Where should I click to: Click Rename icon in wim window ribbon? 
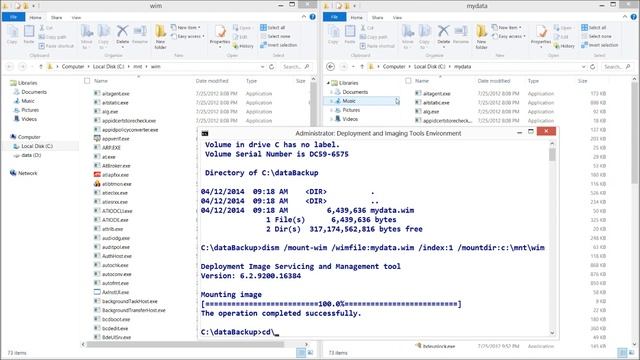tap(140, 34)
